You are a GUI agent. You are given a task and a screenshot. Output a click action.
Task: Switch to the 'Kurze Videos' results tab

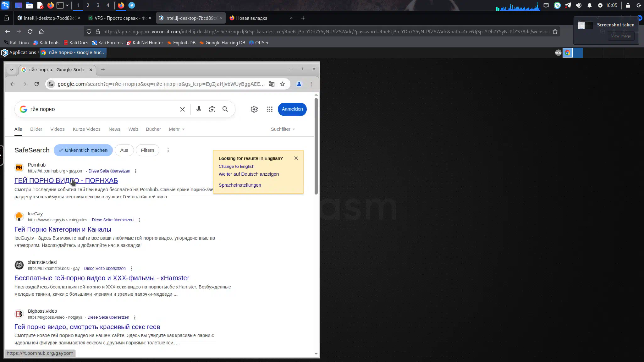point(87,129)
